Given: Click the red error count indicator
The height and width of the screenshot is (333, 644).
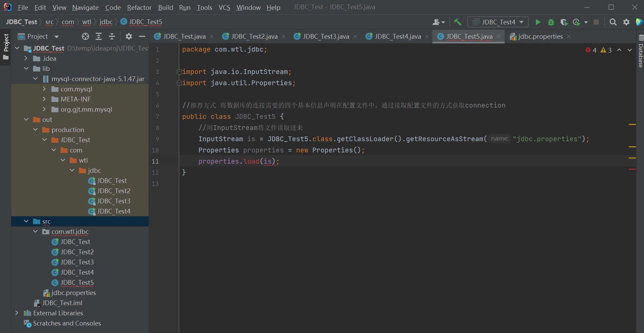Looking at the screenshot, I should [x=591, y=50].
